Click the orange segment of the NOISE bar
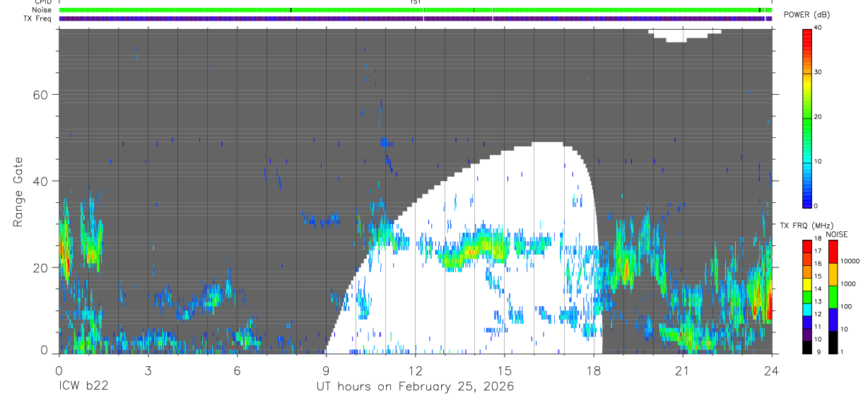Image resolution: width=868 pixels, height=401 pixels. [833, 274]
